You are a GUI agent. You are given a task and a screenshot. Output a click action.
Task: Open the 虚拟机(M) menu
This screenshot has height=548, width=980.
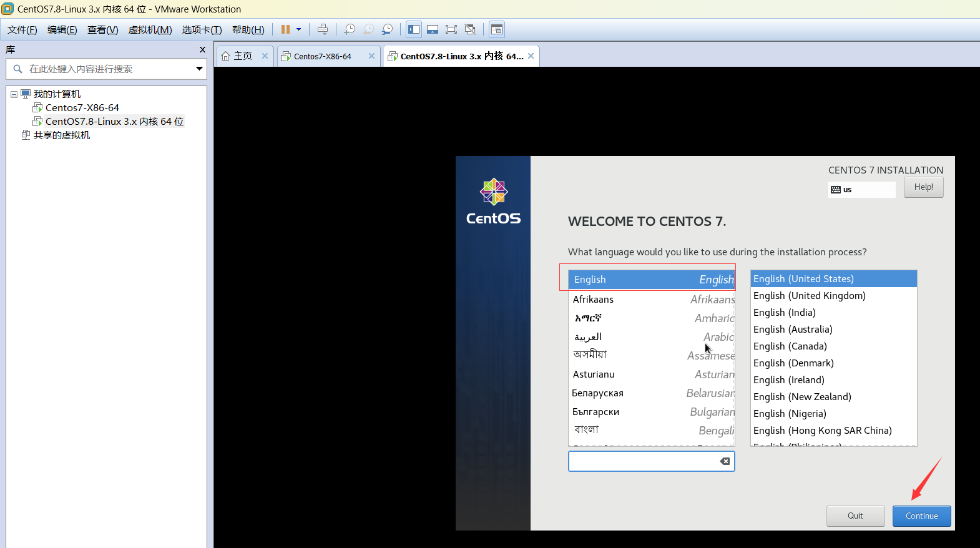point(150,30)
